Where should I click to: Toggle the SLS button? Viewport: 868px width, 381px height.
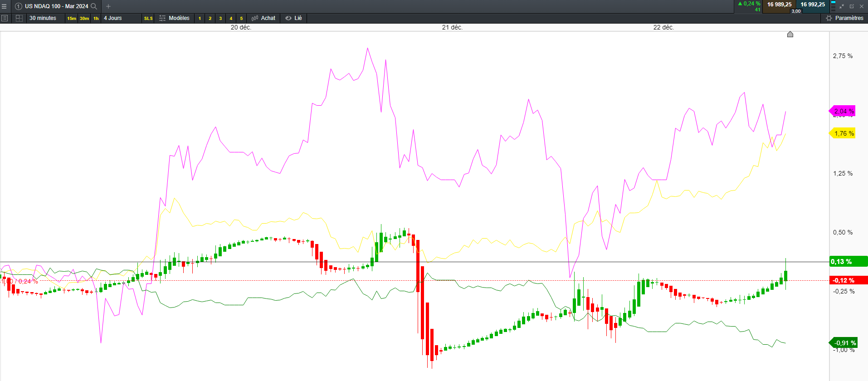point(148,19)
